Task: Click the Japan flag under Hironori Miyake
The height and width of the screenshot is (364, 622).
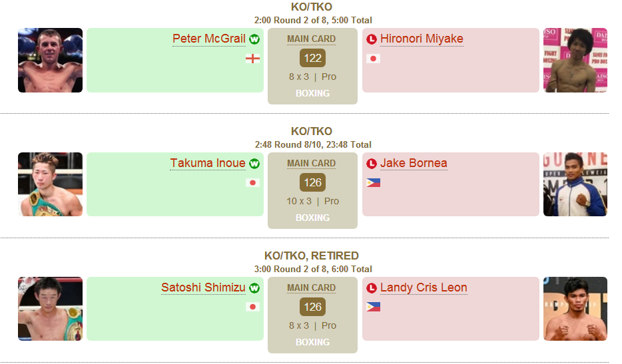Action: 374,59
